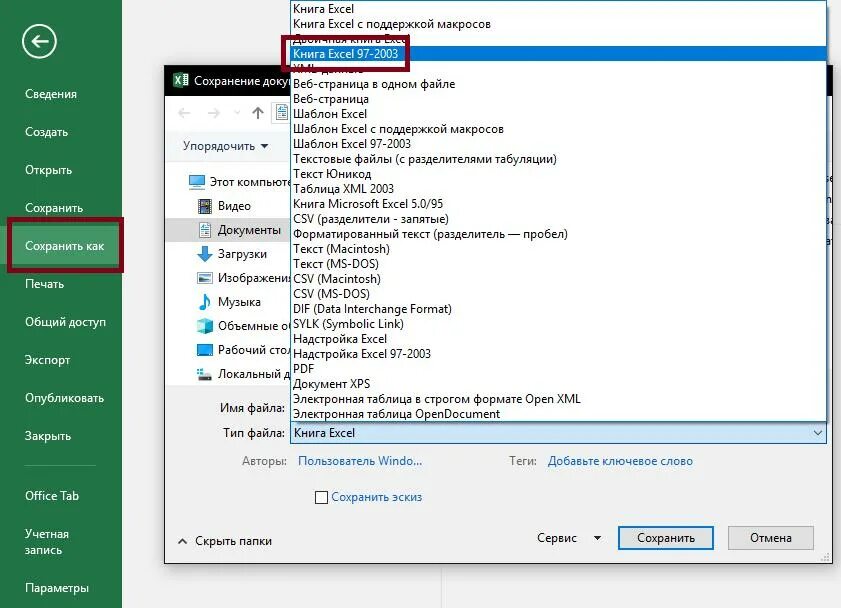Expand the Тип файла combo box arrow
Screen dimensions: 841x608
(x=817, y=433)
